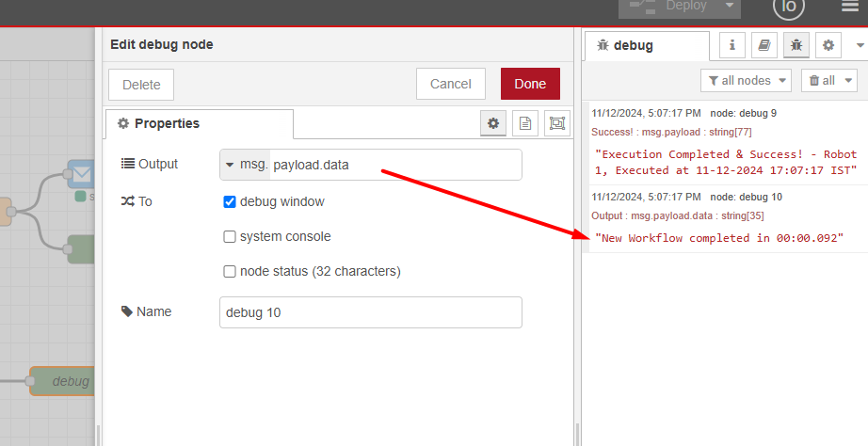The image size is (868, 446).
Task: Click the red Done button
Action: 530,84
